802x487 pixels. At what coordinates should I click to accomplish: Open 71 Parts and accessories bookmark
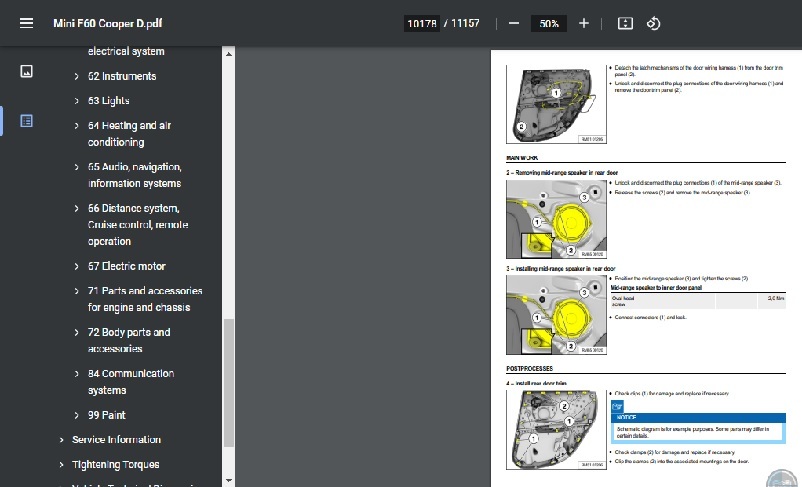tap(145, 299)
